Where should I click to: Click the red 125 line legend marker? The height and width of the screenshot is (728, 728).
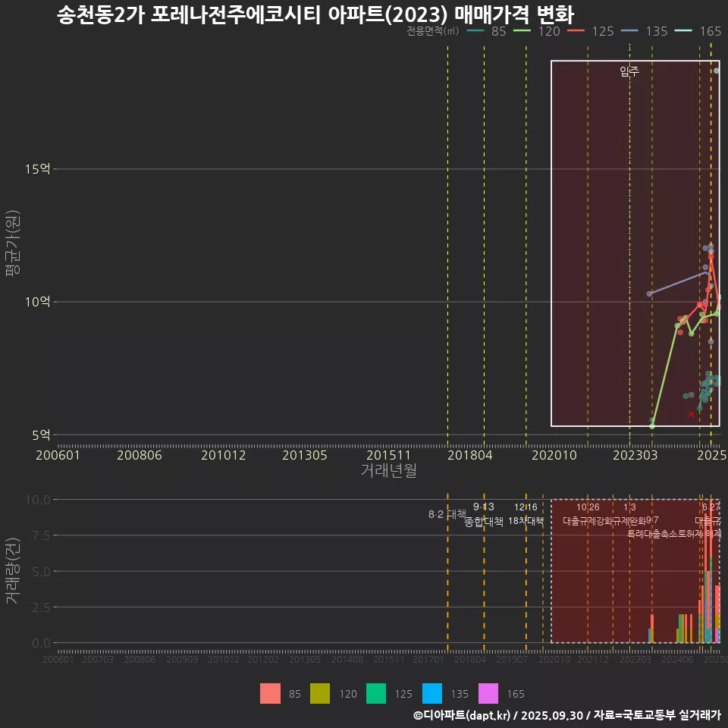[576, 31]
